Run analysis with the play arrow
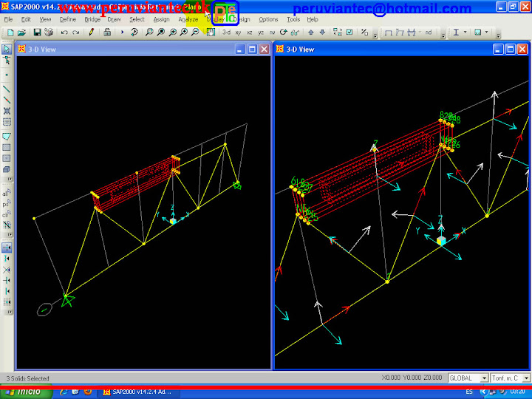The image size is (532, 399). point(122,33)
